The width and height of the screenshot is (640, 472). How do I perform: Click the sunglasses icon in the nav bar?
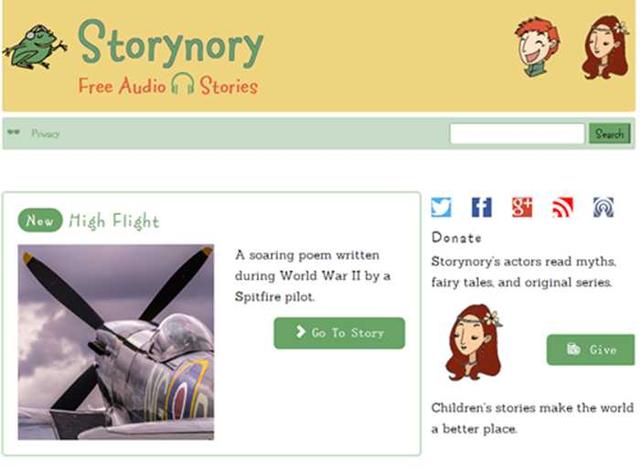pos(13,132)
